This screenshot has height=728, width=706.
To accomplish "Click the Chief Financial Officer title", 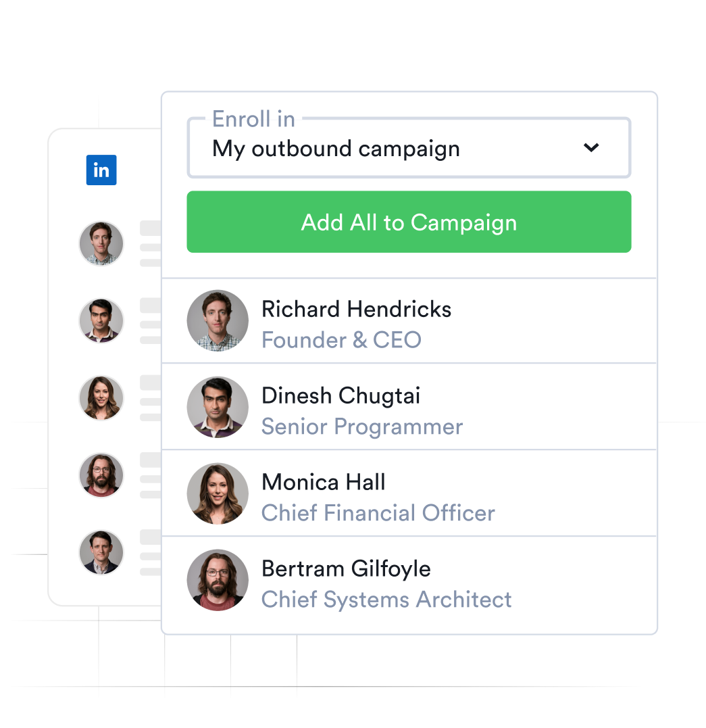I will pos(378,513).
